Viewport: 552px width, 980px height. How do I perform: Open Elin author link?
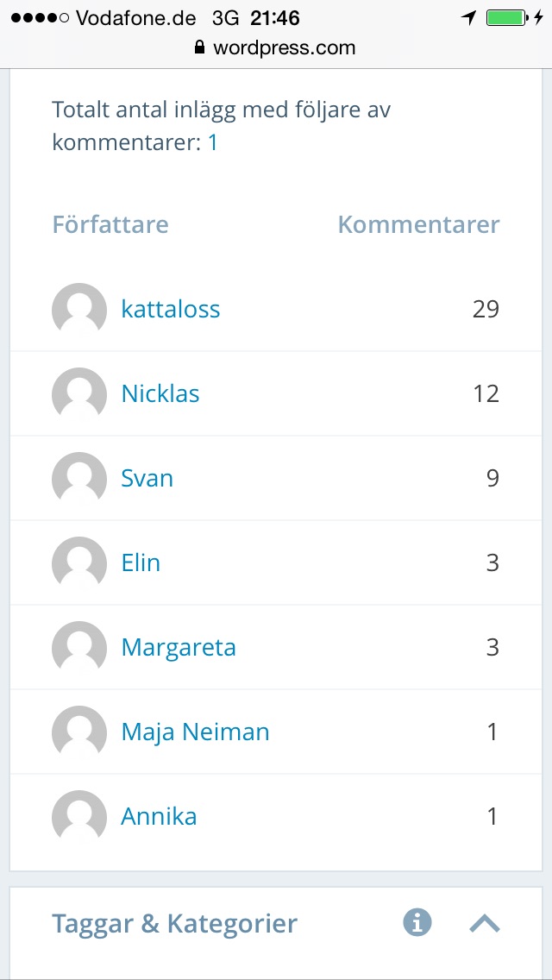tap(141, 562)
